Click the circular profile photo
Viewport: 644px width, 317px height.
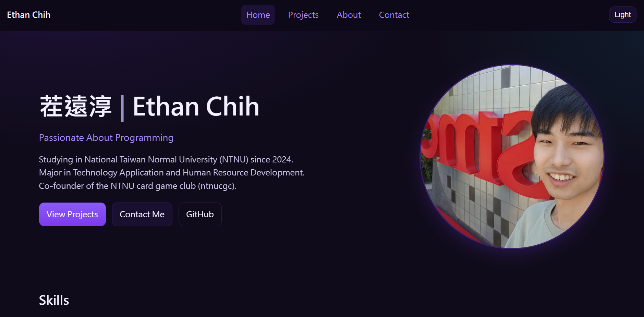coord(512,156)
